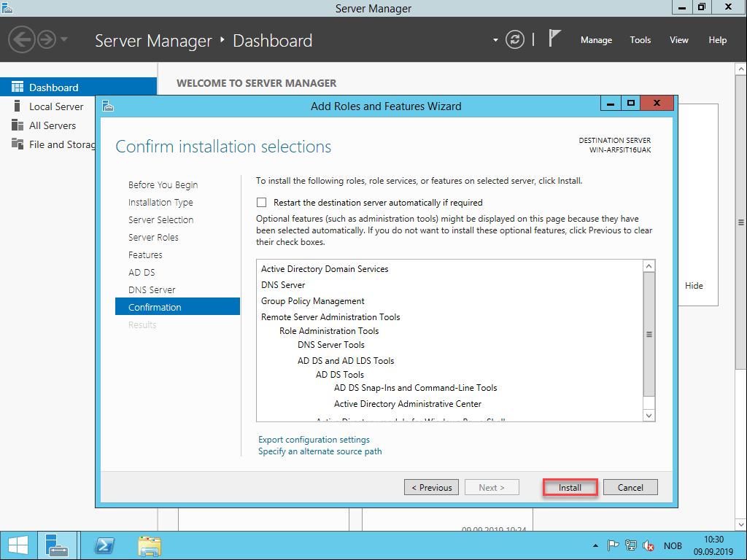Click scroll up arrow in selections list
This screenshot has height=560, width=747.
point(649,266)
